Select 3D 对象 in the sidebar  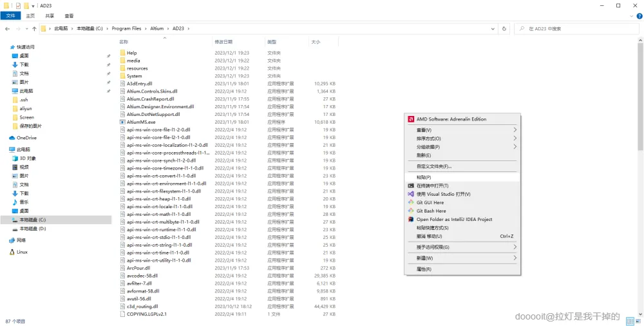point(24,158)
